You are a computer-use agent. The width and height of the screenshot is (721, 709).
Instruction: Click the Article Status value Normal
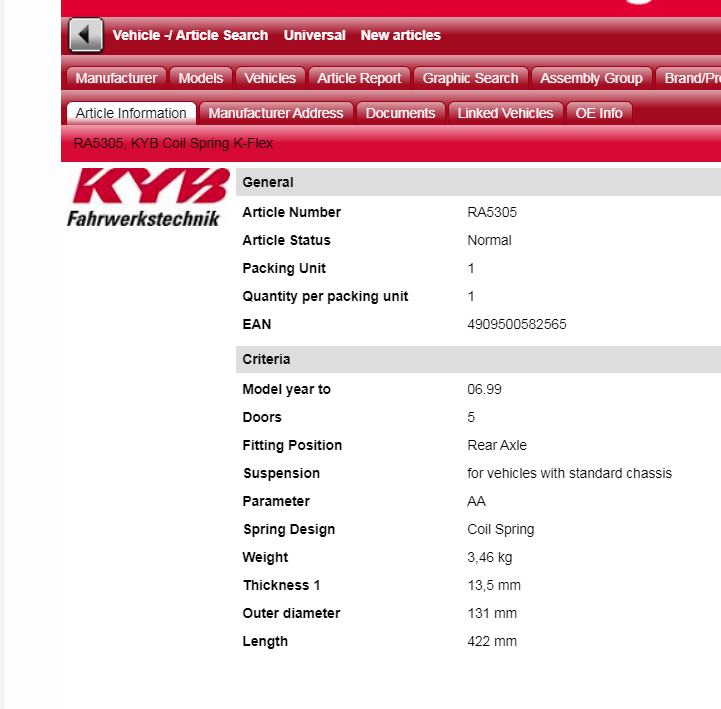(x=489, y=240)
